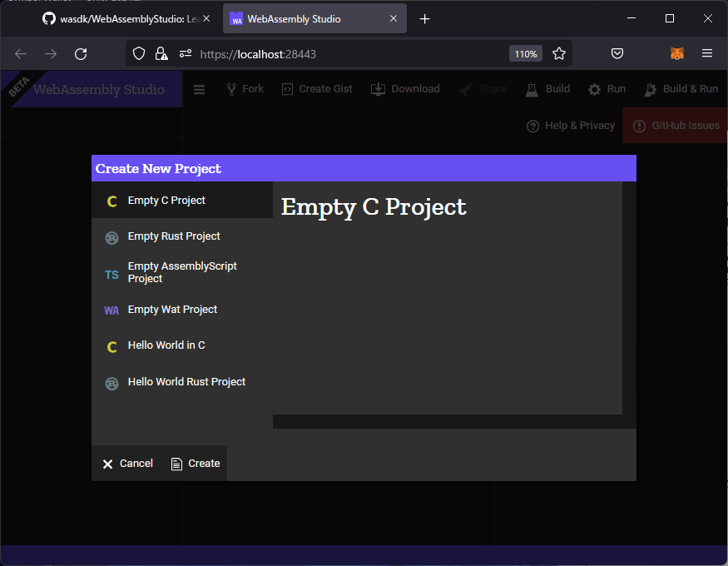Viewport: 728px width, 566px height.
Task: Select the Empty Wat Project option
Action: [172, 310]
